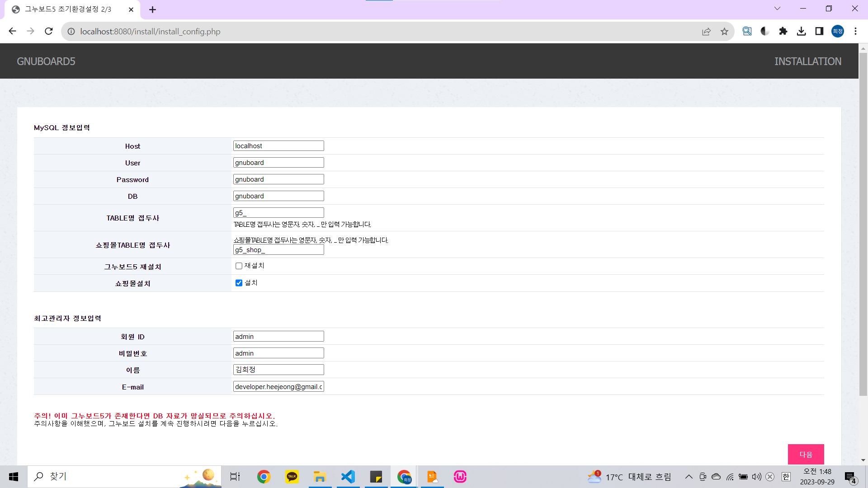The image size is (868, 488).
Task: Show hidden system tray icons
Action: [689, 477]
